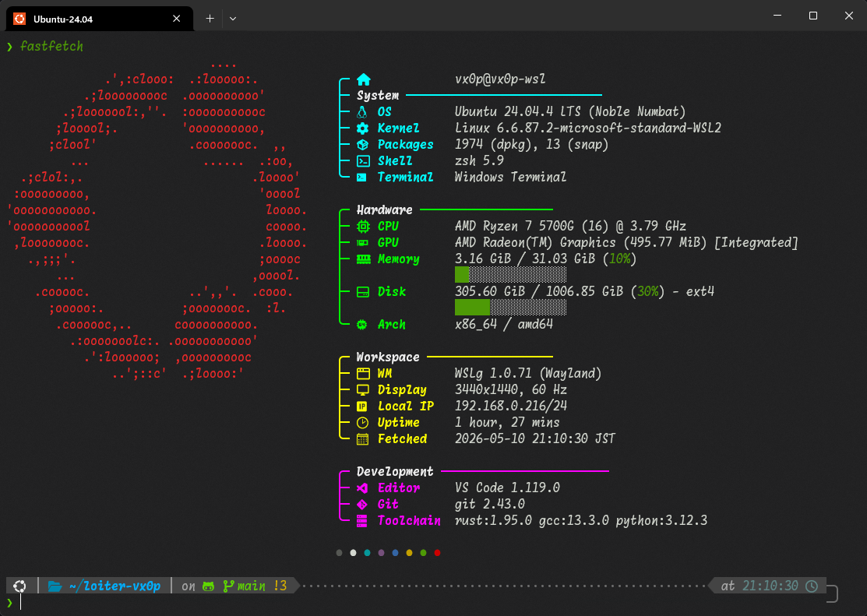
Task: Click ~/loiter-vx0p path in prompt
Action: (x=115, y=586)
